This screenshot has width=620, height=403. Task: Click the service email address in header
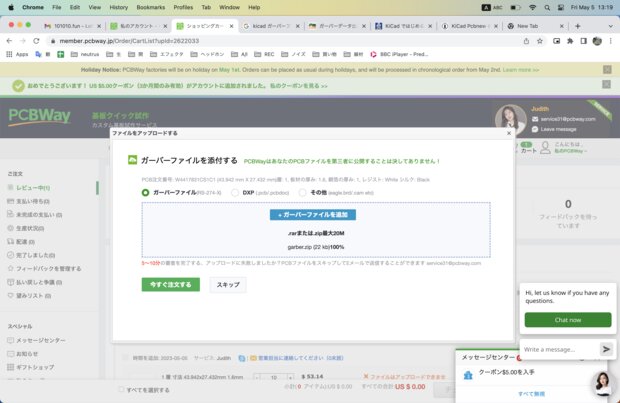tap(568, 119)
